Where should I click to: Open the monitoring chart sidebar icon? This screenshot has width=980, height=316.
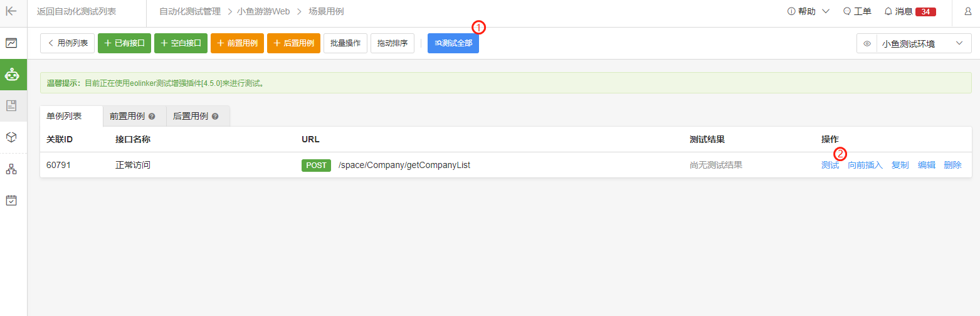click(11, 43)
